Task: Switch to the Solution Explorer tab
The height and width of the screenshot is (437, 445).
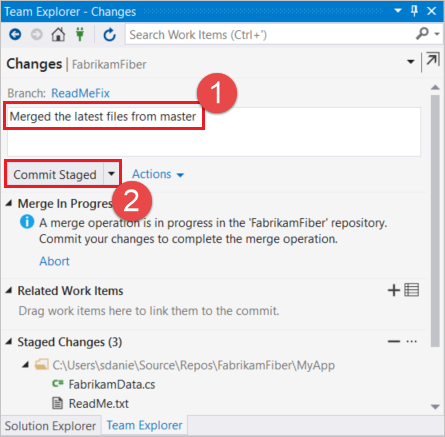Action: click(x=50, y=426)
